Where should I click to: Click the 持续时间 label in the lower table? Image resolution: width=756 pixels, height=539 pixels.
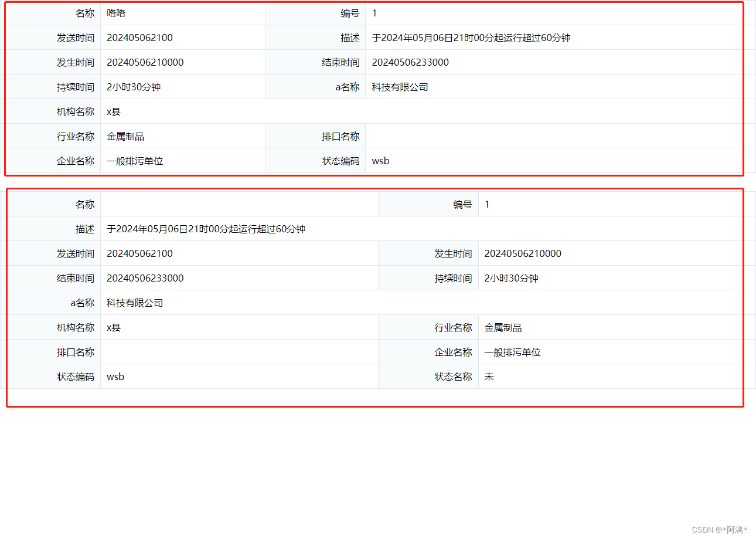point(453,278)
